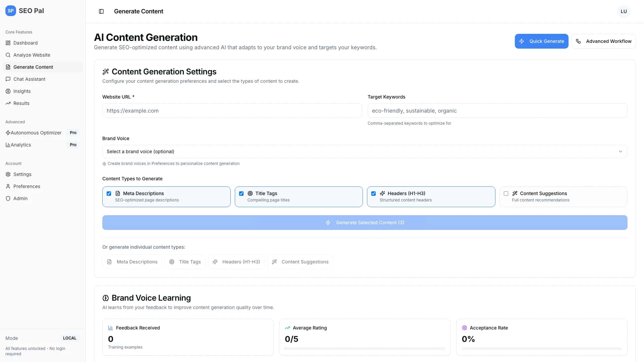
Task: Open Admin via shield icon
Action: point(8,198)
